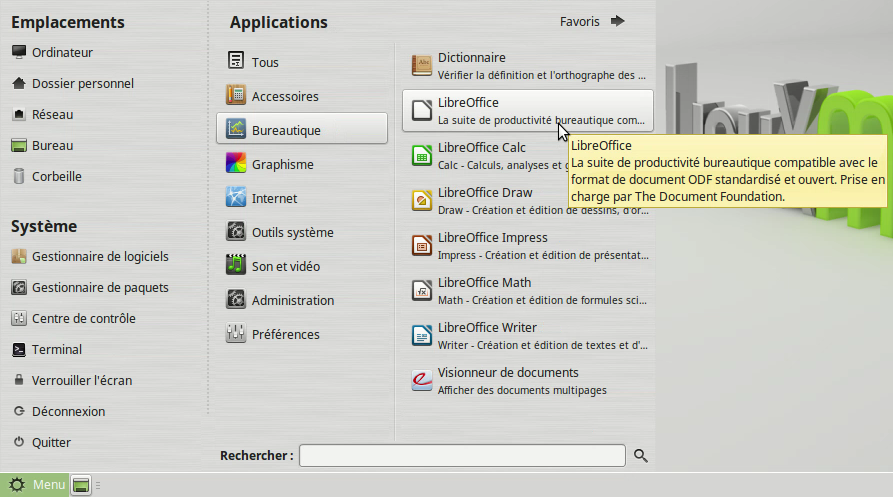Click 'Afficher des documents multipages' description
893x497 pixels.
click(x=522, y=391)
